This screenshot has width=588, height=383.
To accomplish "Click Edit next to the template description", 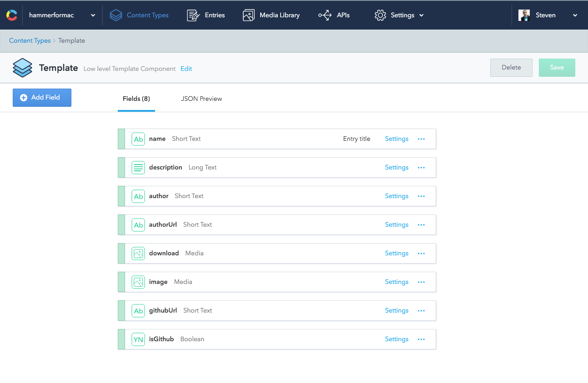I will (x=186, y=69).
